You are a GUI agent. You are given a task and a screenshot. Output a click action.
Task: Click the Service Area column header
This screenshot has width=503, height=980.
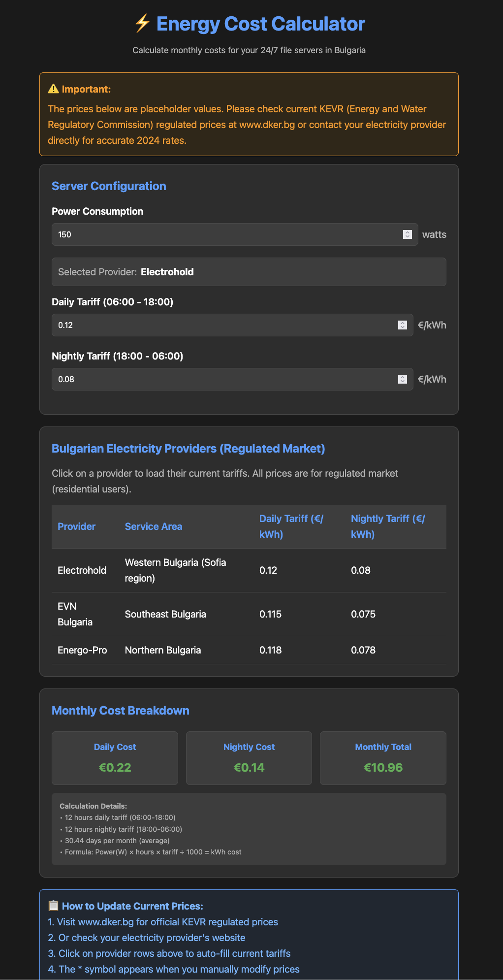[154, 526]
